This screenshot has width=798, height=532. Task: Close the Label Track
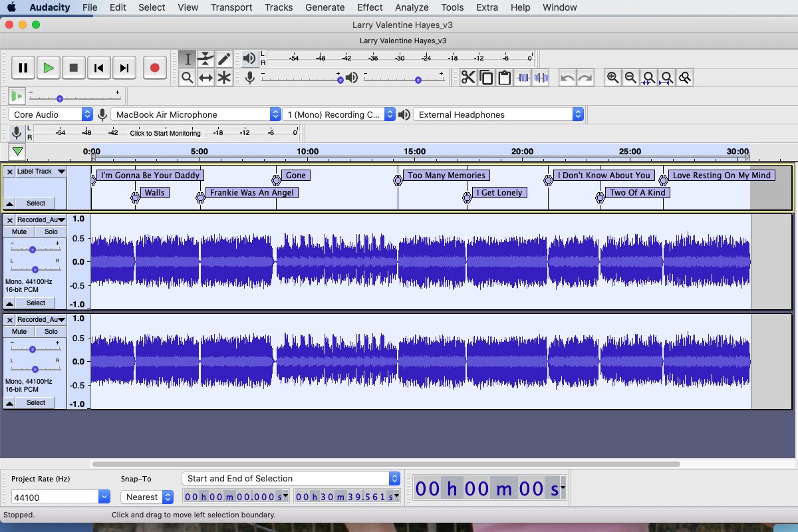[x=9, y=172]
